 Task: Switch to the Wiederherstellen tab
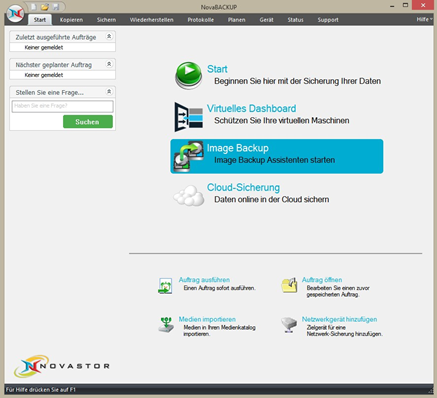point(152,20)
